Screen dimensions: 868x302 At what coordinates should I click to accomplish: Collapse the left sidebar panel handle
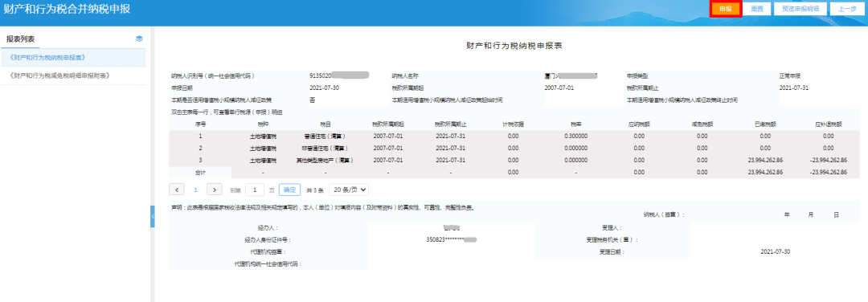(152, 216)
